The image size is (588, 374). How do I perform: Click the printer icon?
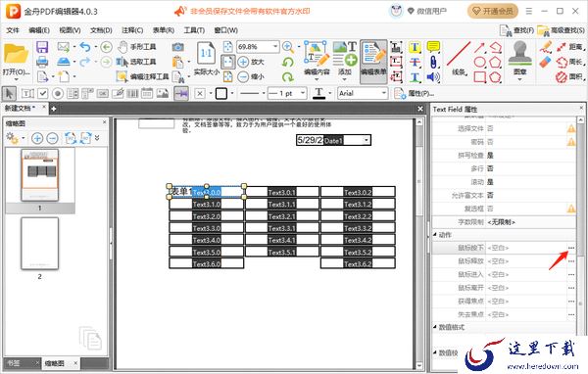[42, 62]
